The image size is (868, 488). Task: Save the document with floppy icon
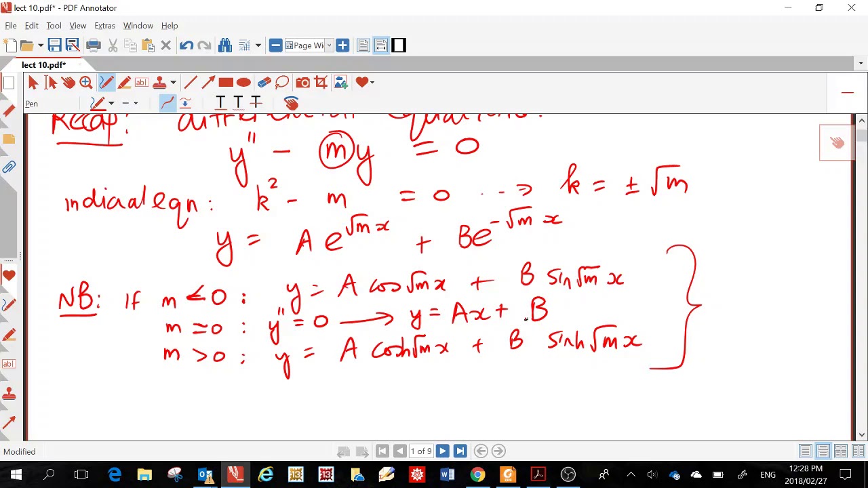pos(54,45)
